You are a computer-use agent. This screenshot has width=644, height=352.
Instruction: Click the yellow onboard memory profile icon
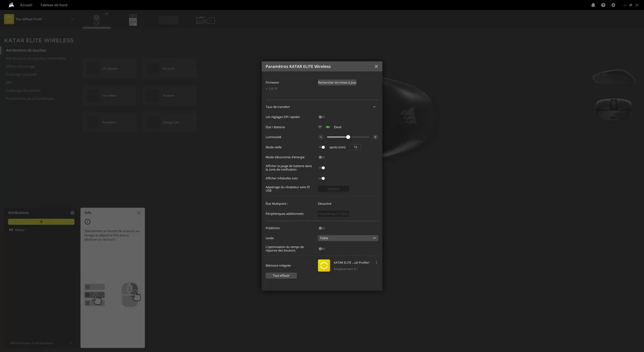[324, 266]
